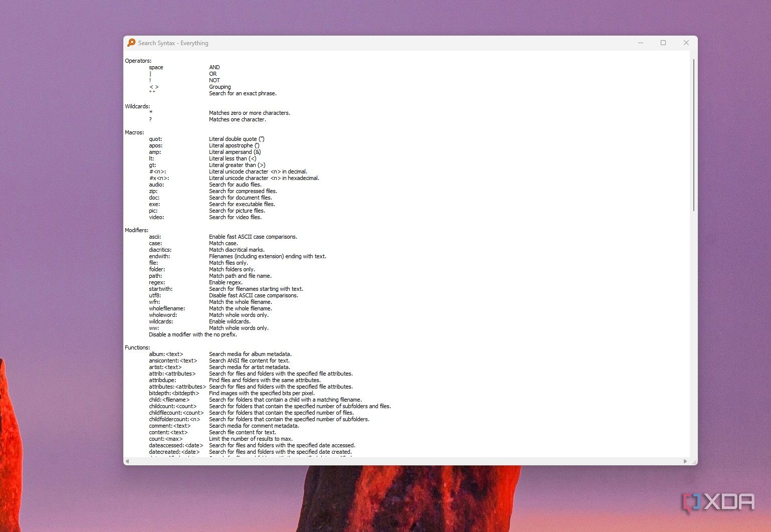Click the 'doc:' macro entry

click(154, 198)
